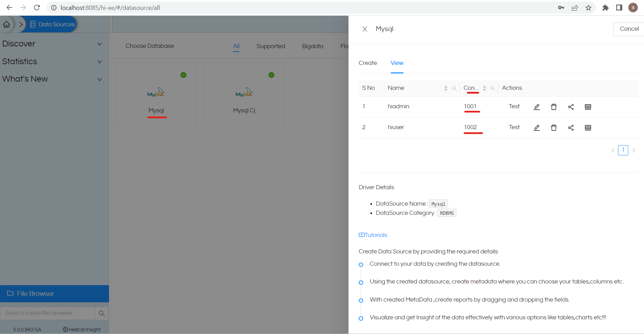
Task: Click connection ID 1002
Action: tap(470, 127)
